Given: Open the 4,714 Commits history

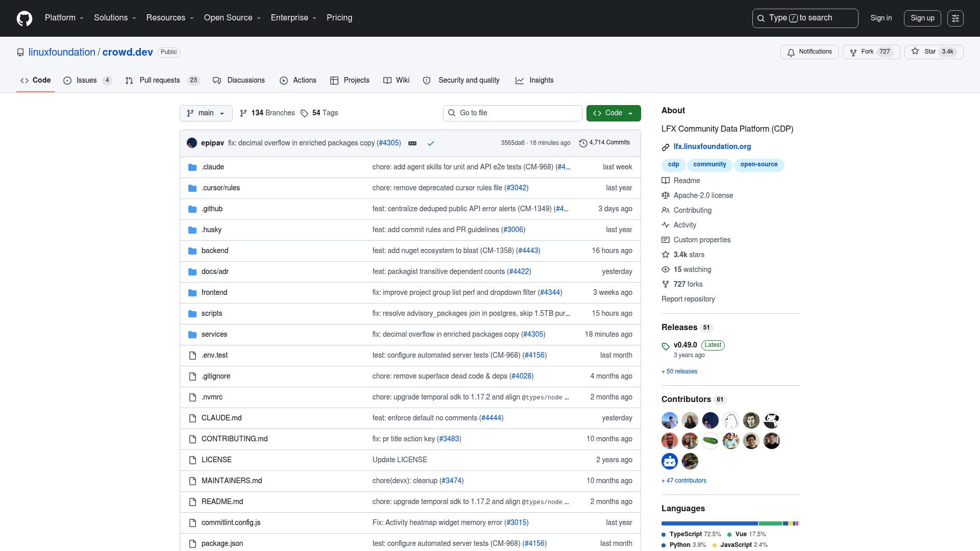Looking at the screenshot, I should (605, 143).
